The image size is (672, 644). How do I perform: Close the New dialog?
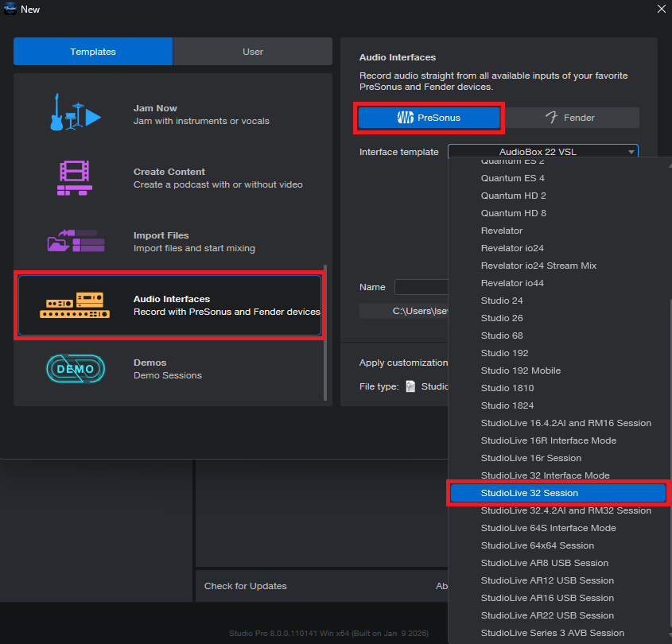pos(662,9)
